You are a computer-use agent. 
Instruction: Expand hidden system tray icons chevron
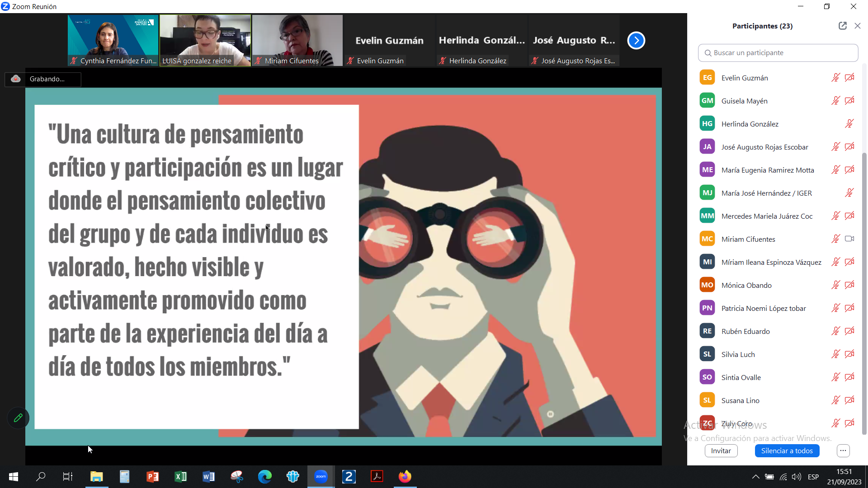tap(755, 477)
